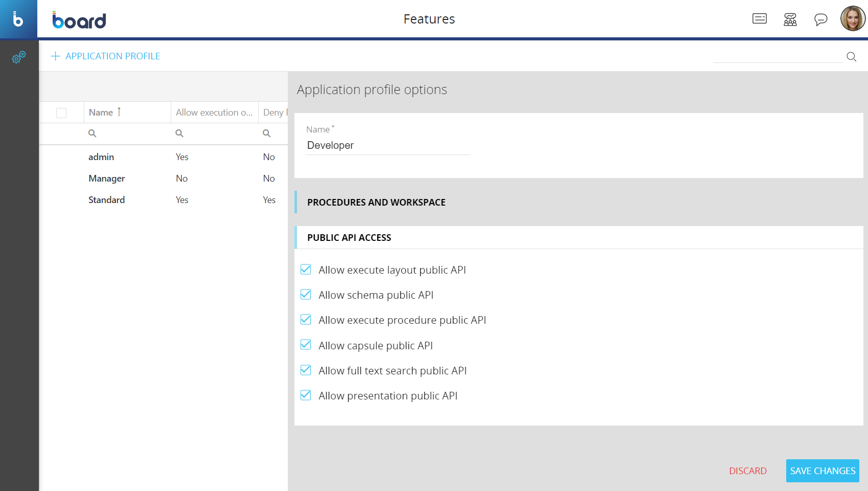The width and height of the screenshot is (868, 491).
Task: Open the top menu list icon
Action: point(759,19)
